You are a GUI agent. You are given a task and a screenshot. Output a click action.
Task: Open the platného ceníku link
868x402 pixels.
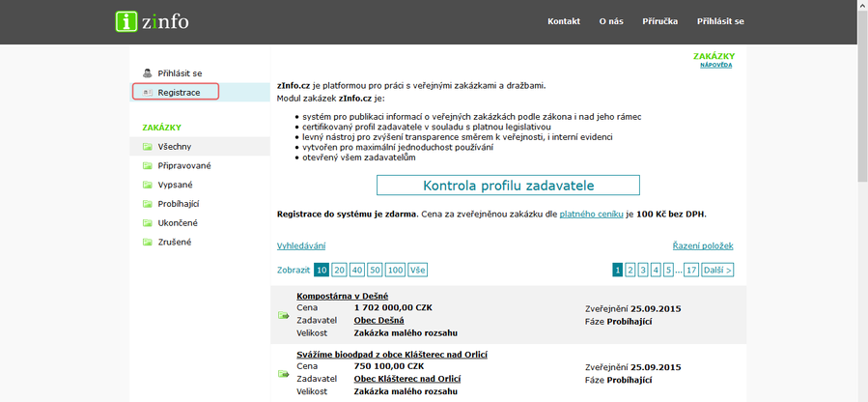[x=592, y=214]
